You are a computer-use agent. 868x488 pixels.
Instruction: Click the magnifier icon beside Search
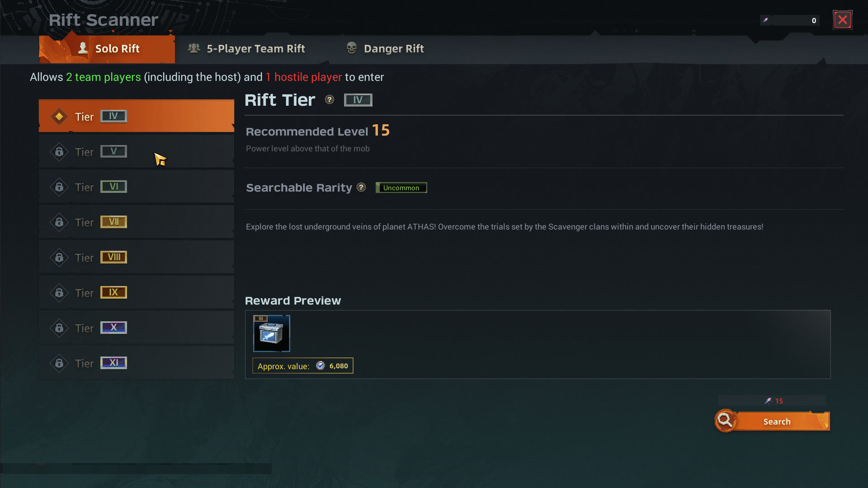725,421
